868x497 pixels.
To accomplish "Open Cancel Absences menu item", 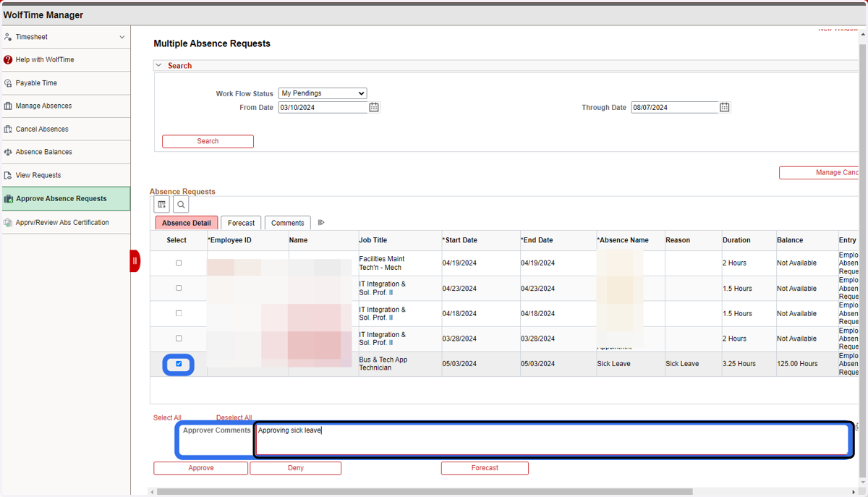I will pos(66,129).
